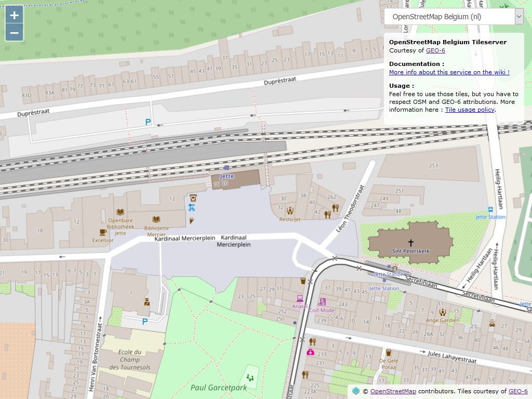The width and height of the screenshot is (532, 399).
Task: Click the Jette railway station marker
Action: (227, 168)
